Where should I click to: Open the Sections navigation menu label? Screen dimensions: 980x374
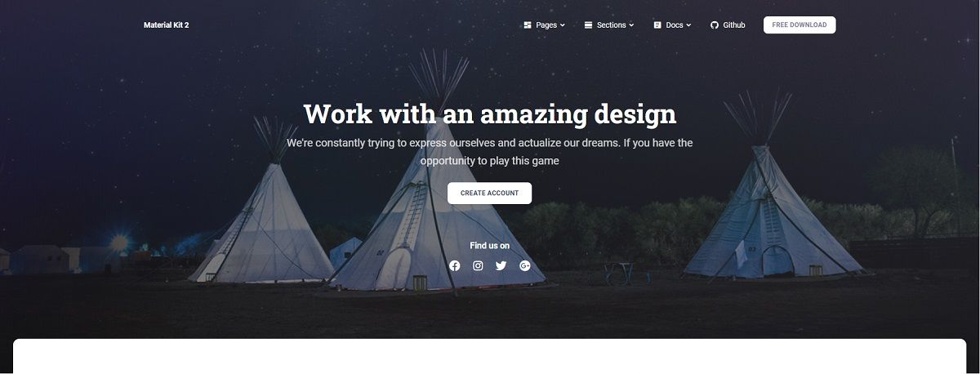[611, 25]
